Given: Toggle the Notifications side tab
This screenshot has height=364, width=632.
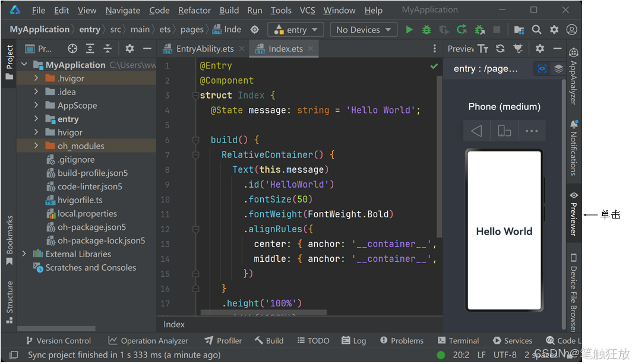Looking at the screenshot, I should tap(574, 148).
